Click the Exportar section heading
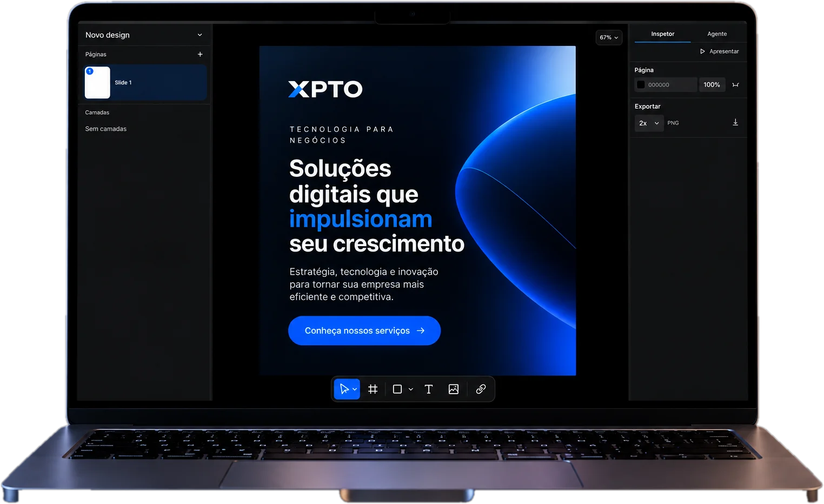824x504 pixels. [x=648, y=107]
